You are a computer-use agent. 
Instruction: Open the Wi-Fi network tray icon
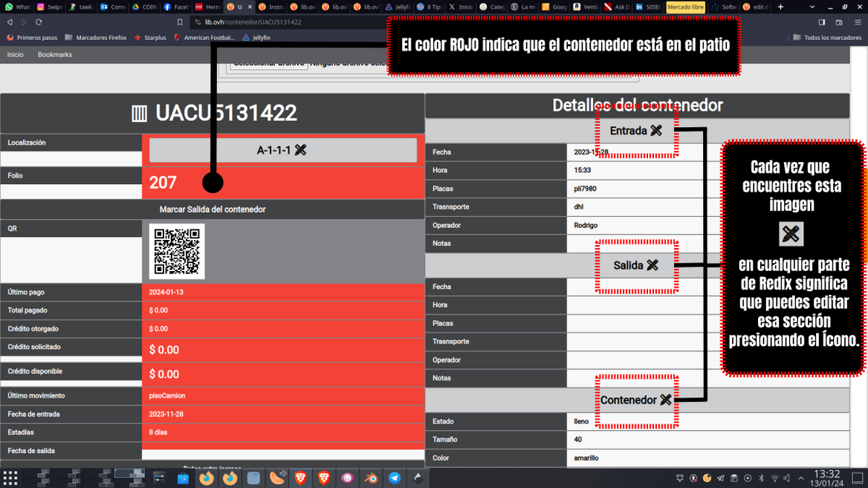(774, 478)
